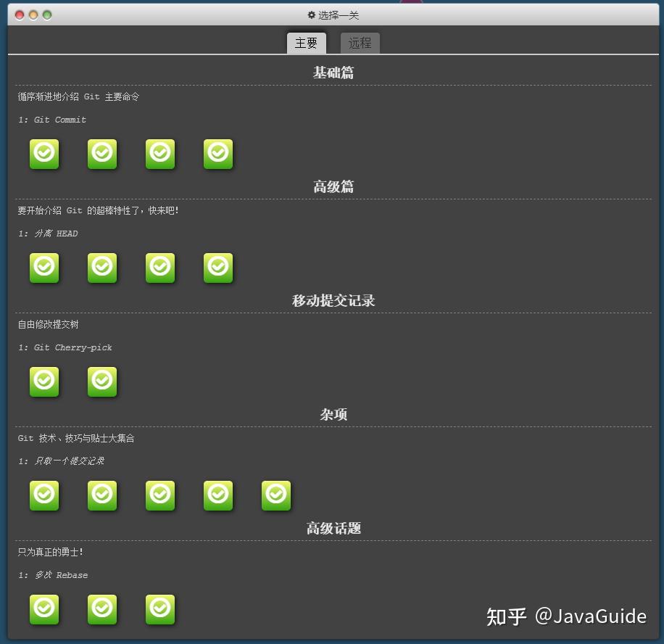Click the 基础篇 section heading
664x644 pixels.
coord(333,73)
